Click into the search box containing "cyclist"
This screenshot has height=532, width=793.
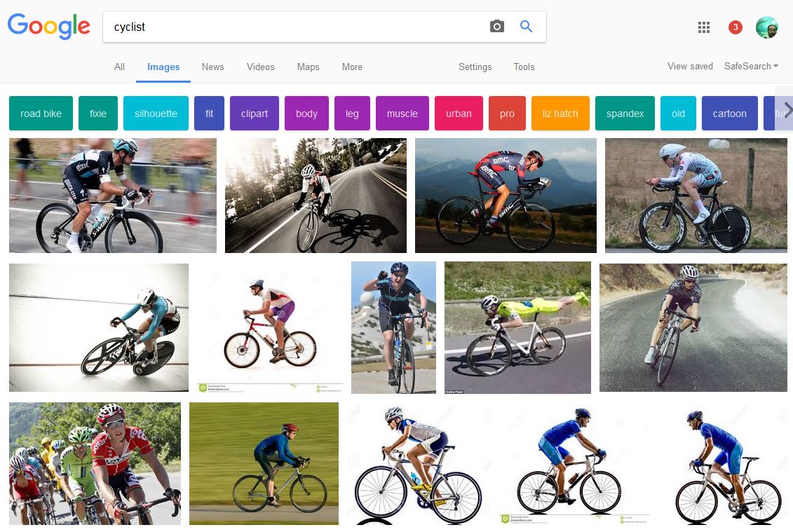294,27
